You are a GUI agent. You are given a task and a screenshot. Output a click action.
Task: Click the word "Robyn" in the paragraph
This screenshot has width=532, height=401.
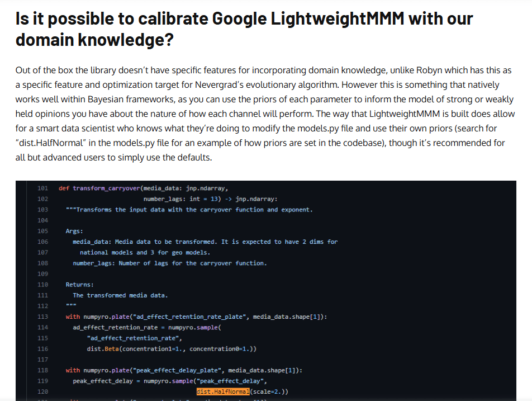coord(429,70)
